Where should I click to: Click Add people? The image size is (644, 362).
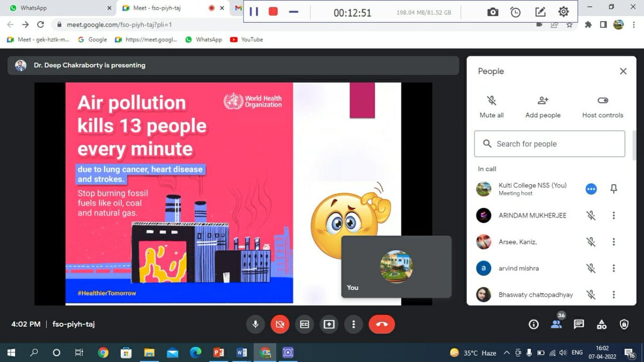543,107
